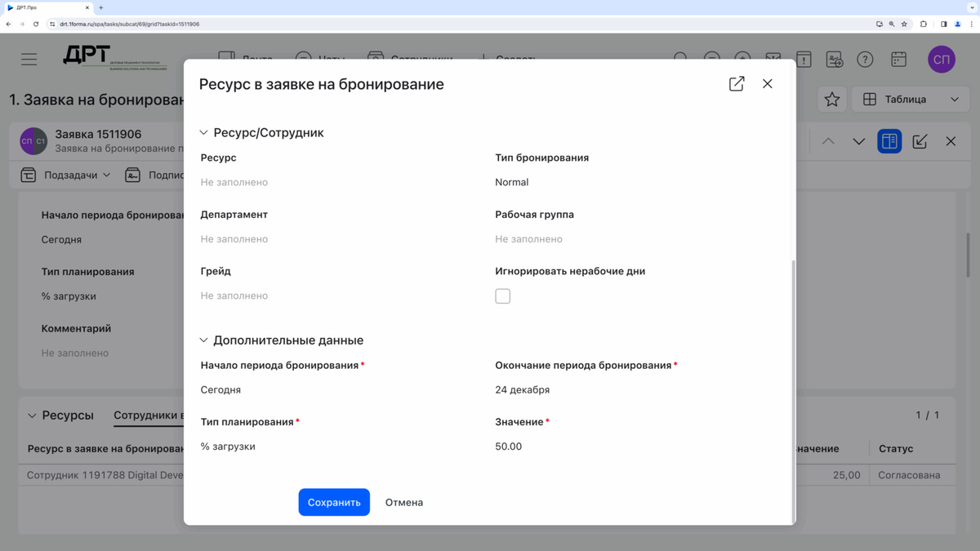Click the СП profile avatar icon
This screenshot has width=980, height=551.
tap(941, 59)
